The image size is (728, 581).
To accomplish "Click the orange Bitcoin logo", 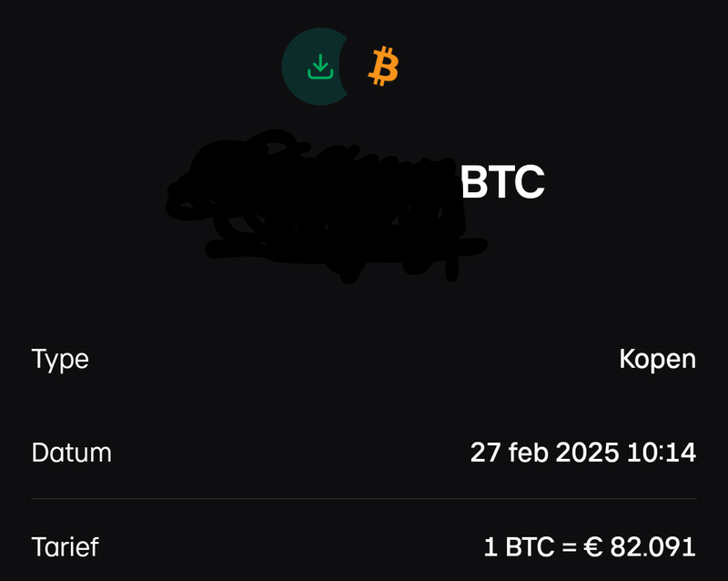I will tap(384, 66).
